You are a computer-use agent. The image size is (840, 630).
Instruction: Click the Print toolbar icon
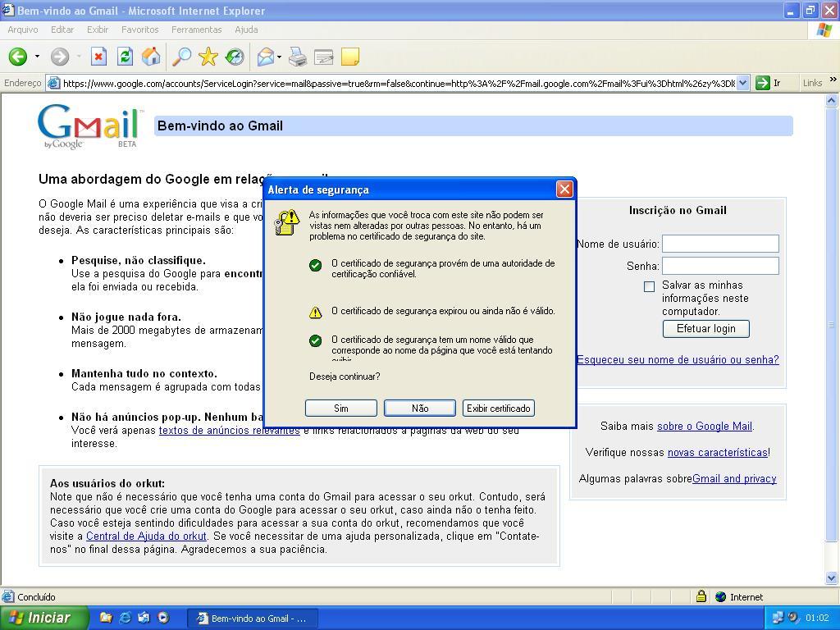point(298,57)
